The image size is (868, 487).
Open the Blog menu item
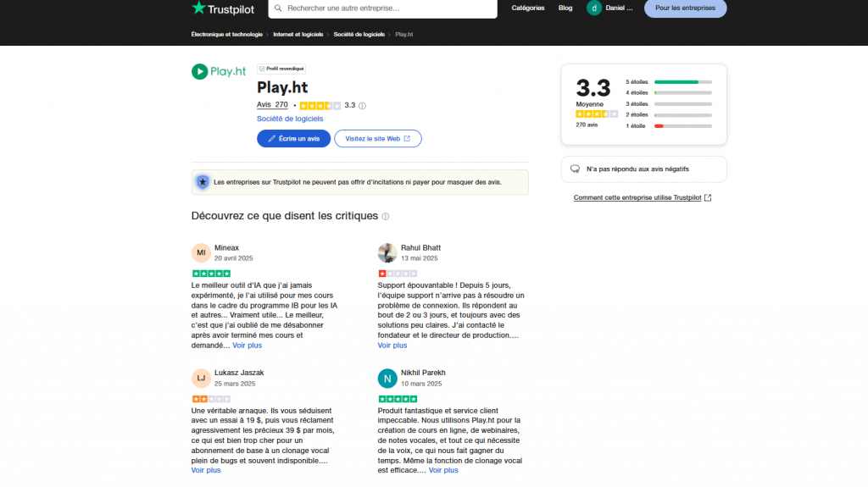565,8
